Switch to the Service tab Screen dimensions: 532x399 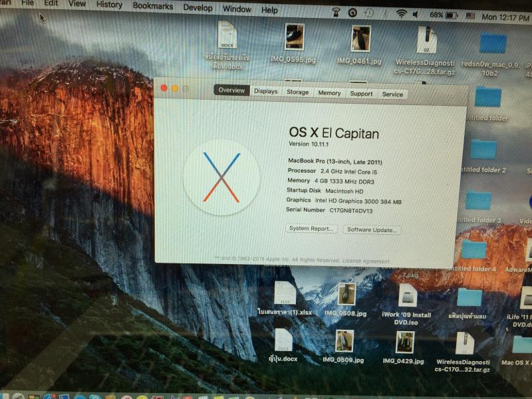(x=392, y=94)
